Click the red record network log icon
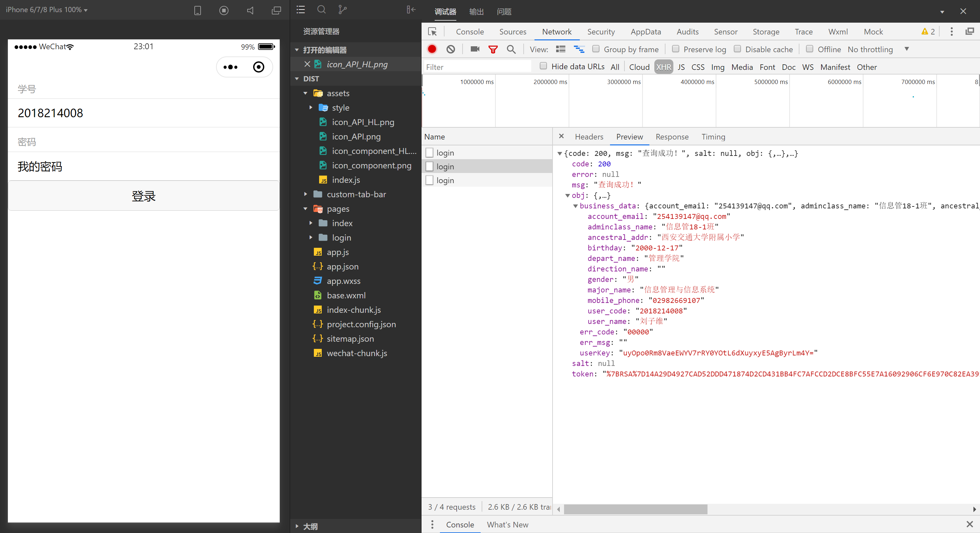Screen dimensions: 980x533 pyautogui.click(x=432, y=49)
